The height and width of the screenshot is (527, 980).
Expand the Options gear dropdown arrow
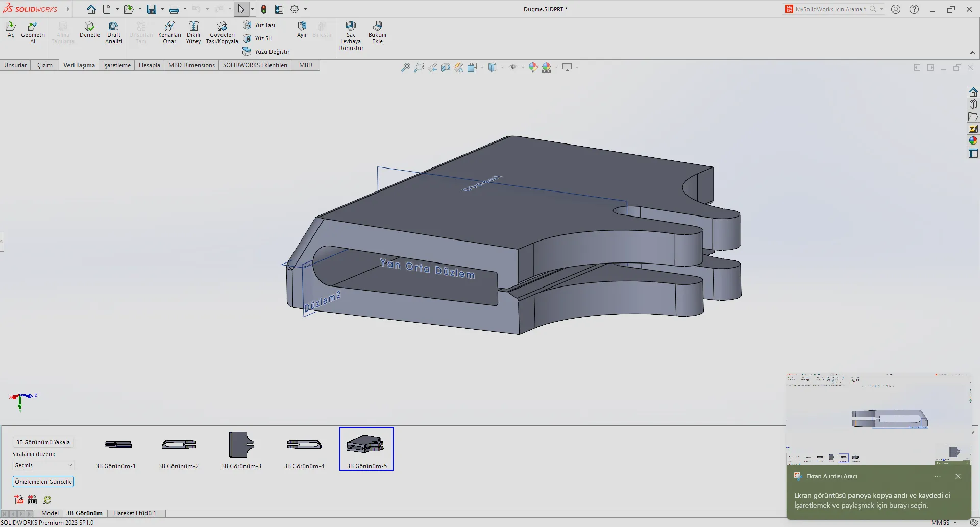[x=305, y=9]
